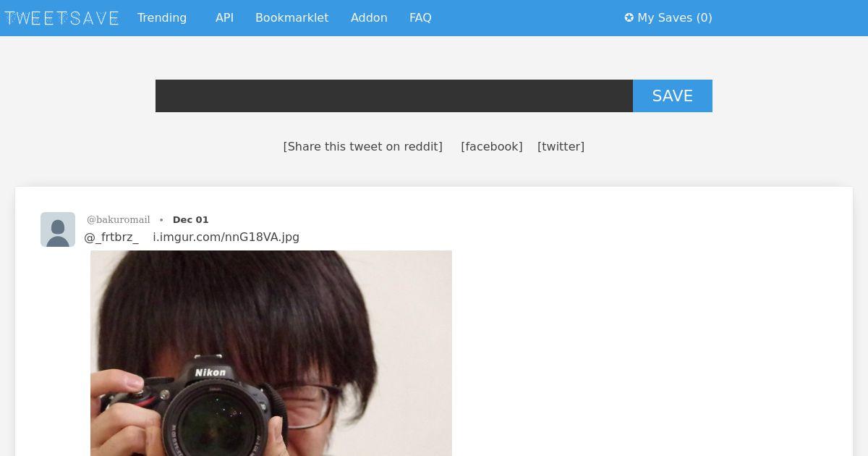The image size is (868, 456).
Task: View My Saves (0)
Action: (668, 18)
